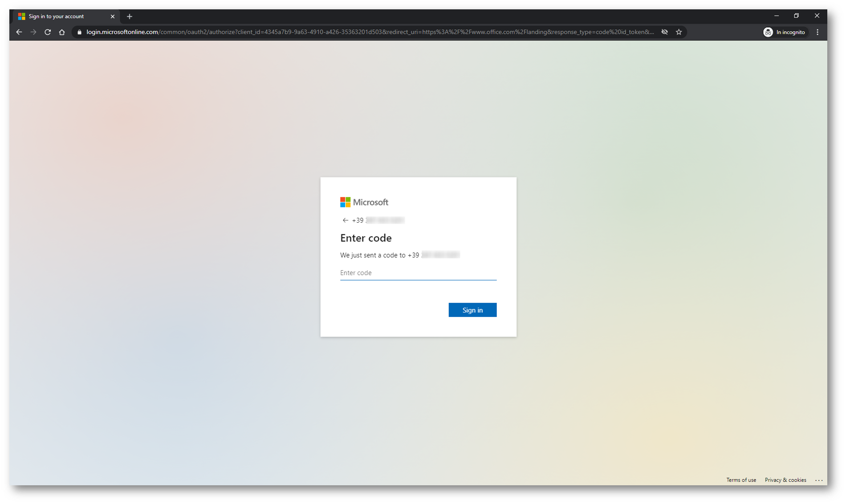The image size is (846, 504).
Task: Close the 'Sign in to your account' tab
Action: coord(113,16)
